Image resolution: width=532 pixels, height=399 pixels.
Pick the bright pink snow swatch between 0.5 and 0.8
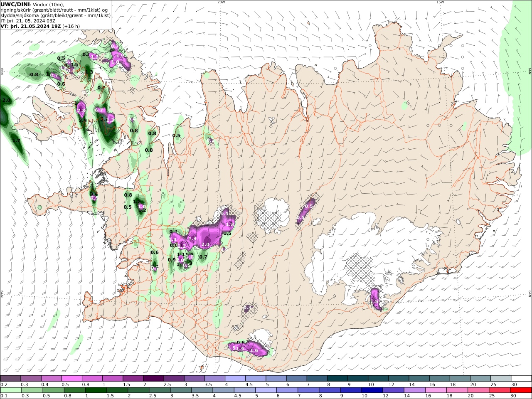click(x=72, y=379)
